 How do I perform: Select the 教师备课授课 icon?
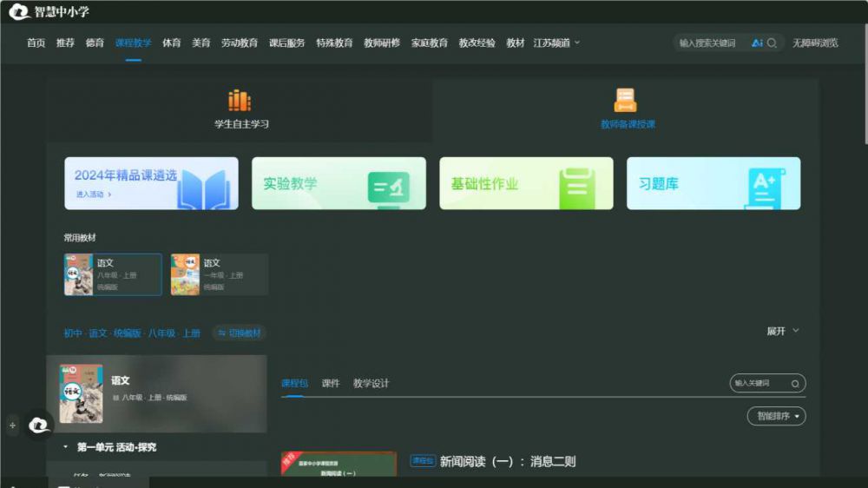[x=626, y=101]
